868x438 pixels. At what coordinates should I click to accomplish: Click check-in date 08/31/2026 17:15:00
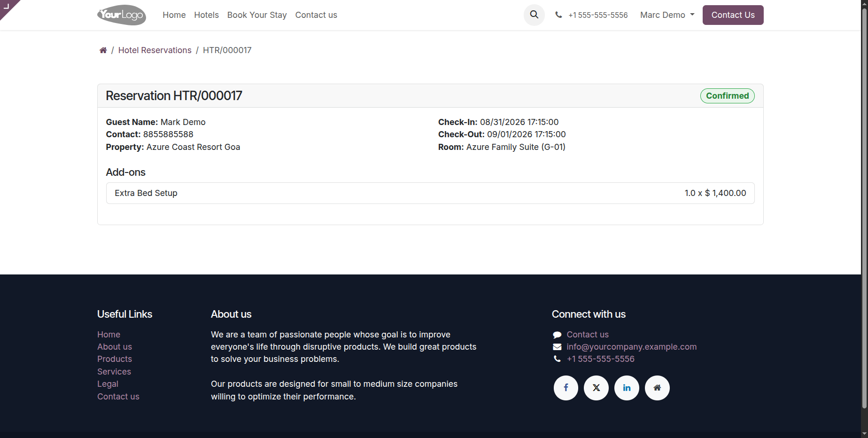[519, 122]
